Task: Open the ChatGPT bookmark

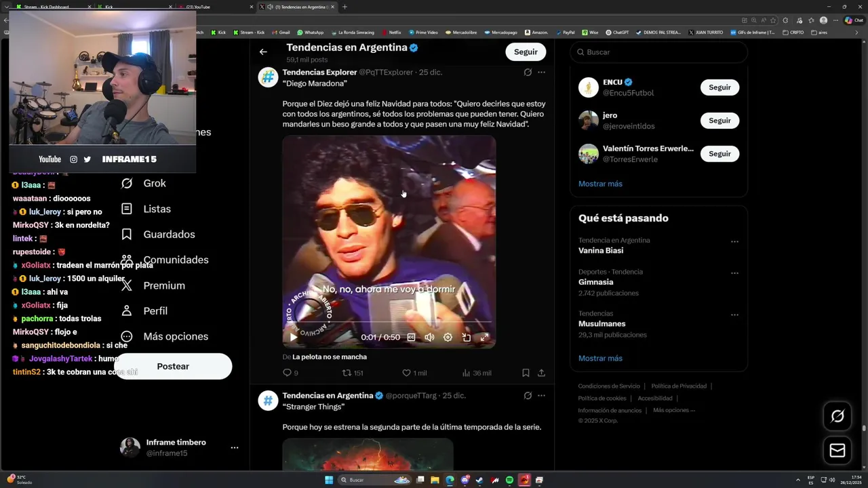Action: click(617, 32)
